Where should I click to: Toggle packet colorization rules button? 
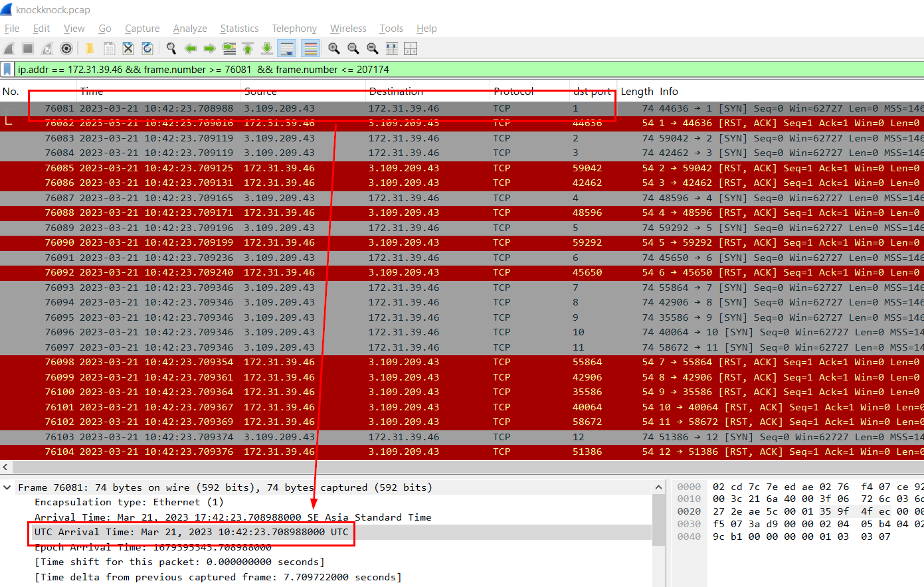(310, 48)
